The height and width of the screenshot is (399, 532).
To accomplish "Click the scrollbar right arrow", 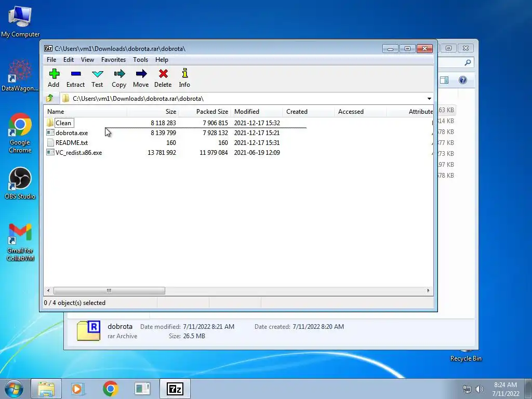I will tap(428, 291).
